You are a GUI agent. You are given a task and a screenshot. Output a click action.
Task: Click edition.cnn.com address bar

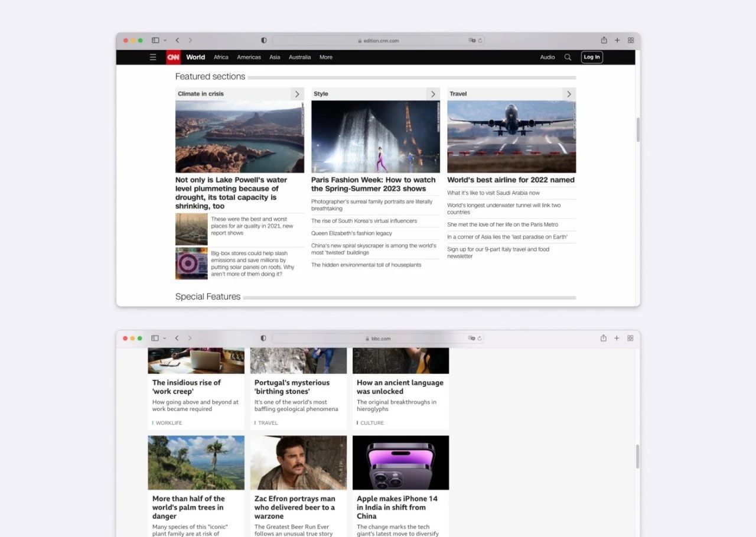(378, 41)
